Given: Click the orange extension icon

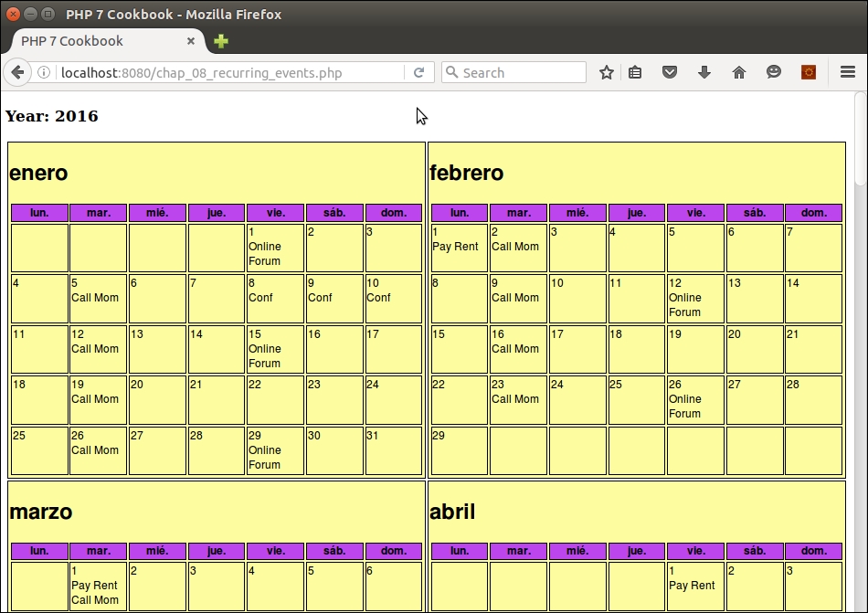Looking at the screenshot, I should click(x=808, y=72).
